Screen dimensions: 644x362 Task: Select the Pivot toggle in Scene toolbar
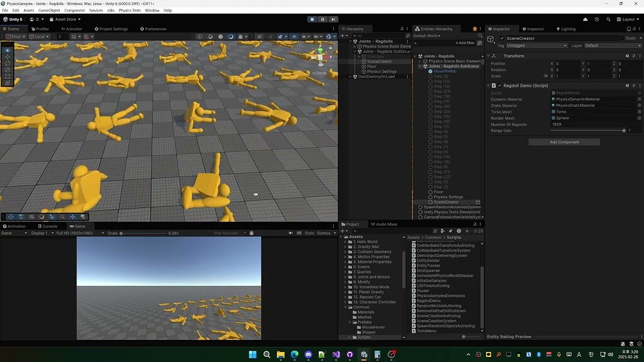pos(14,36)
